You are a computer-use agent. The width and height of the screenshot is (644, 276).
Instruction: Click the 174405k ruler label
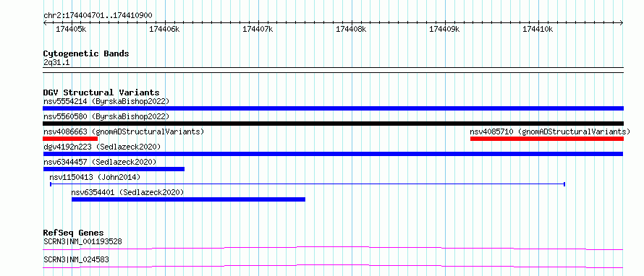click(x=71, y=29)
